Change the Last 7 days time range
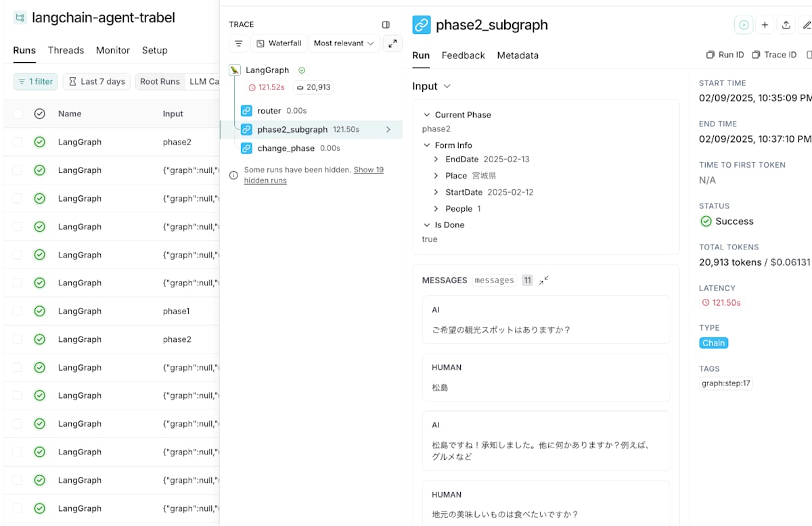 pos(97,81)
